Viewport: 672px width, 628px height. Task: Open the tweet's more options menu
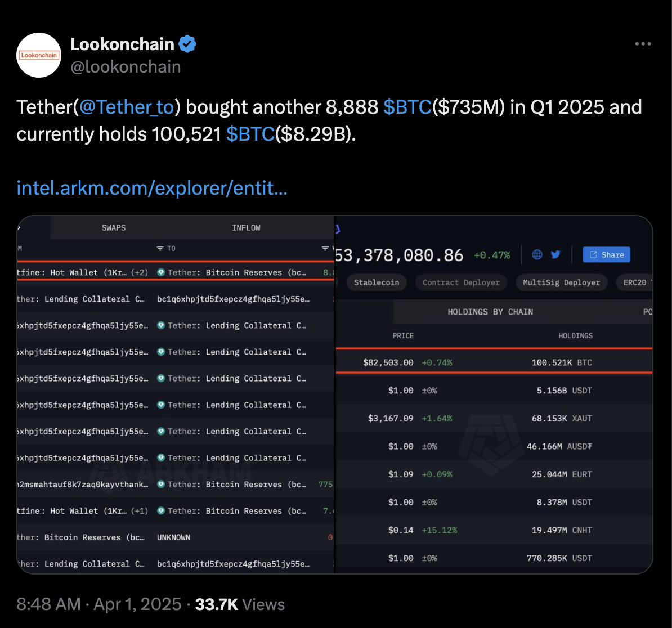(x=643, y=44)
